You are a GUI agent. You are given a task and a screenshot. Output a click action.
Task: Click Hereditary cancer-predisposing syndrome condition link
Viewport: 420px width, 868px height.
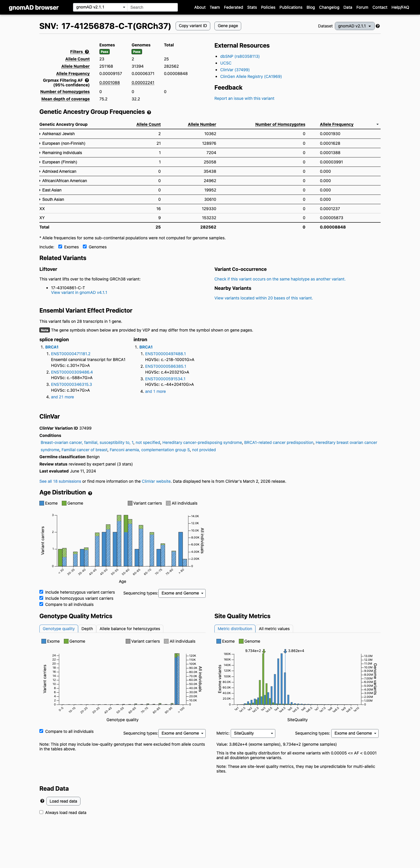pyautogui.click(x=202, y=442)
